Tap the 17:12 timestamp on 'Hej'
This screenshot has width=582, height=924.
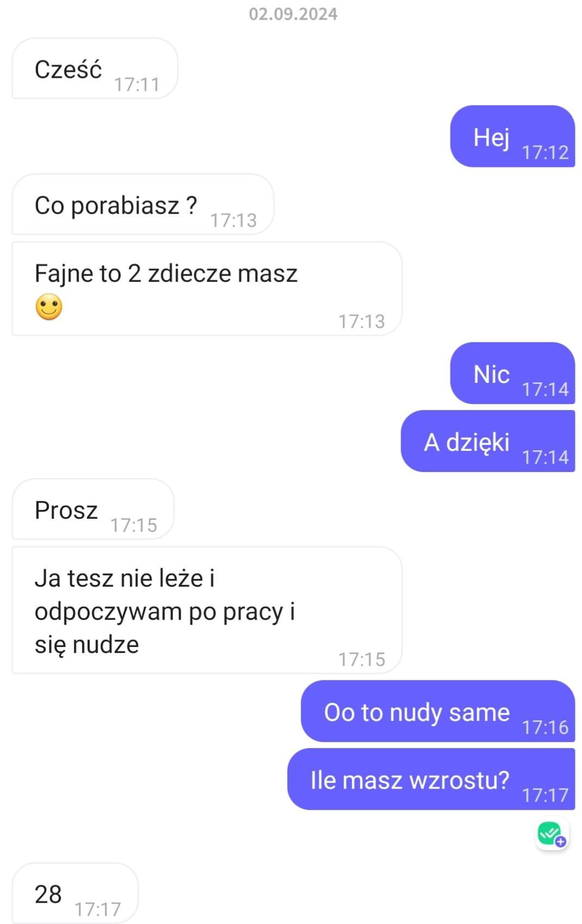[545, 153]
